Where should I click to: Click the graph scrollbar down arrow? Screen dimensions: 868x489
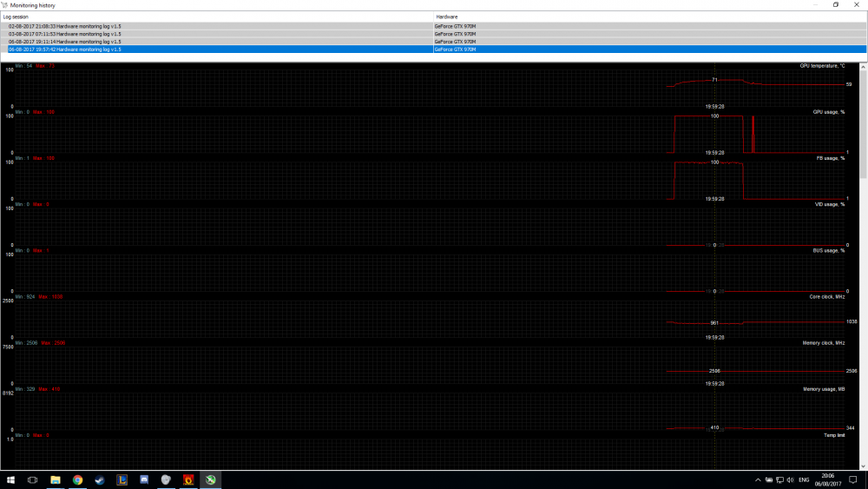pos(863,466)
